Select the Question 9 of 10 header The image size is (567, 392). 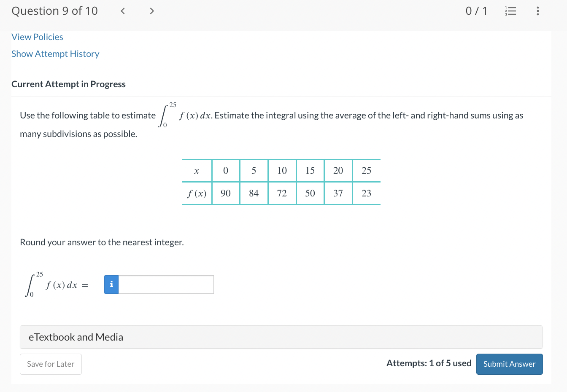click(54, 11)
